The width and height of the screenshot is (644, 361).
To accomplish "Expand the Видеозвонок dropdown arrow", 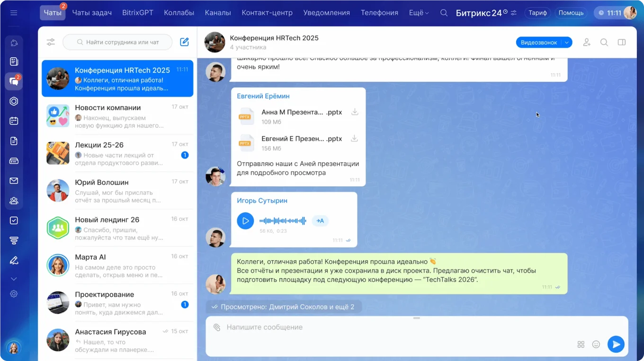I will [567, 43].
